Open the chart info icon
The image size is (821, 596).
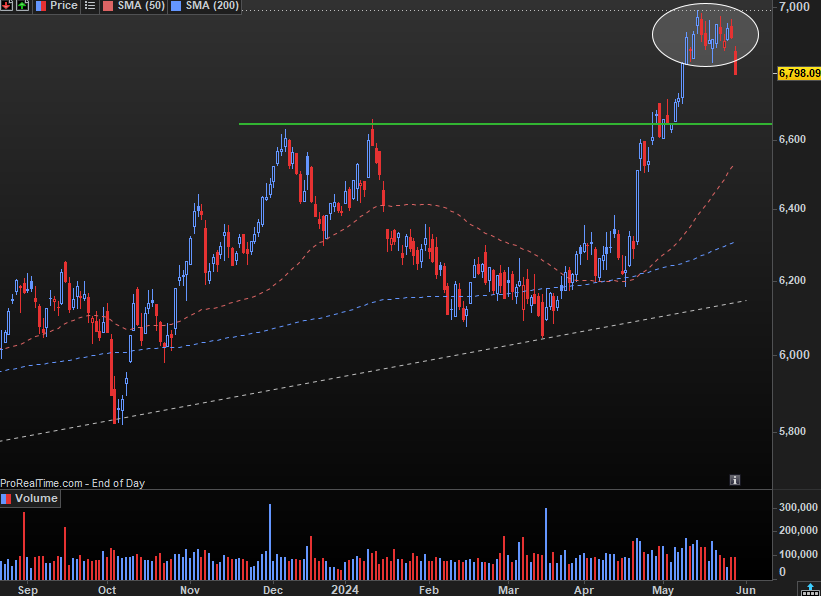[735, 480]
